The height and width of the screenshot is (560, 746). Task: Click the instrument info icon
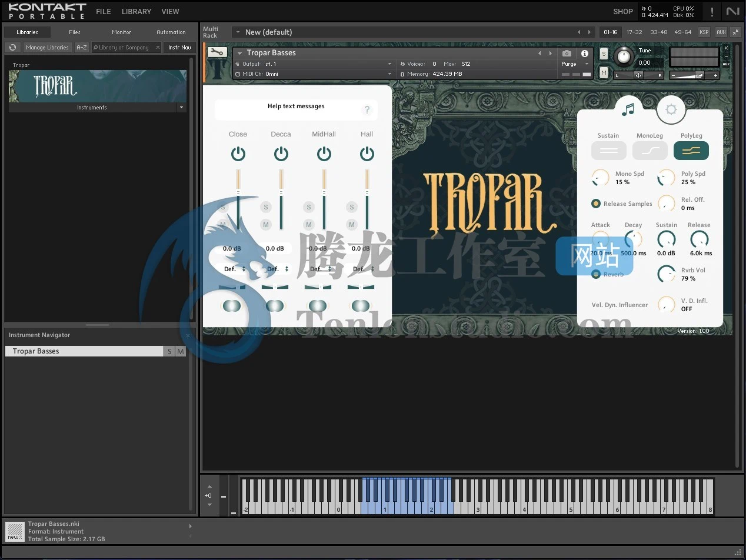click(x=584, y=53)
